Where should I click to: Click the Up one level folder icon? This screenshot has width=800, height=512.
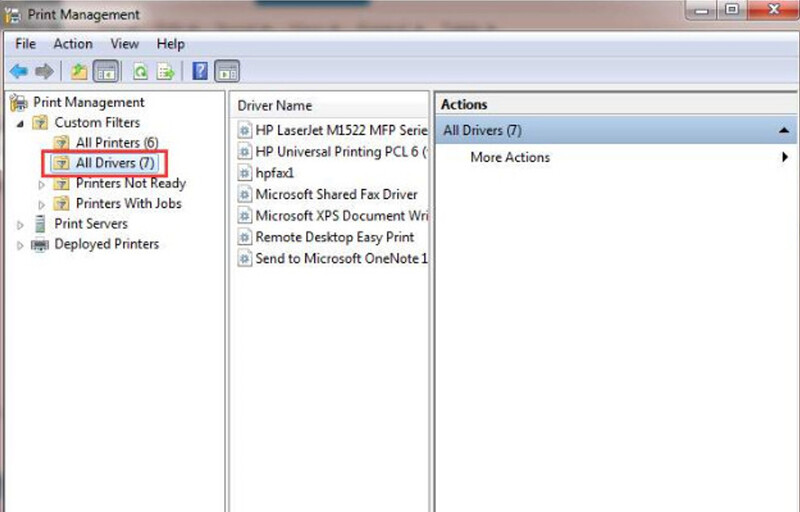click(x=79, y=71)
